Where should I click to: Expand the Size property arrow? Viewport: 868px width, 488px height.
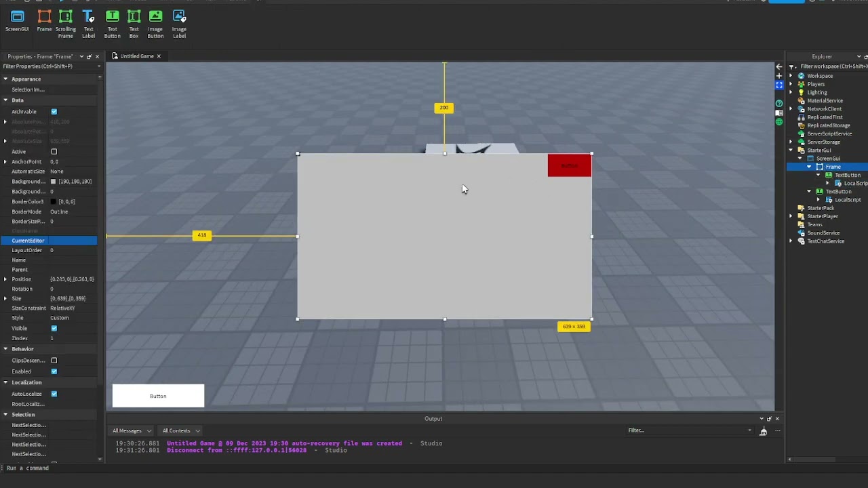(5, 298)
